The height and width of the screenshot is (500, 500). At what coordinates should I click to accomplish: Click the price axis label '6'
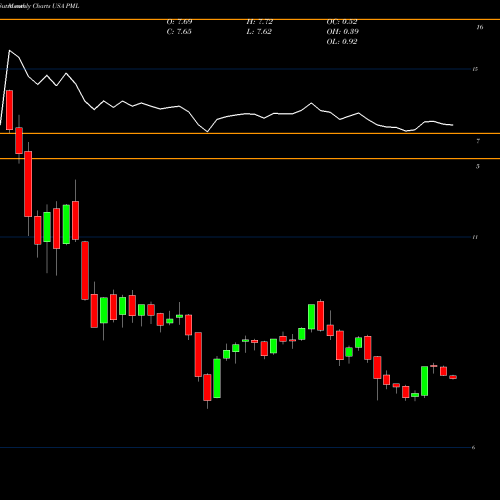[x=473, y=447]
